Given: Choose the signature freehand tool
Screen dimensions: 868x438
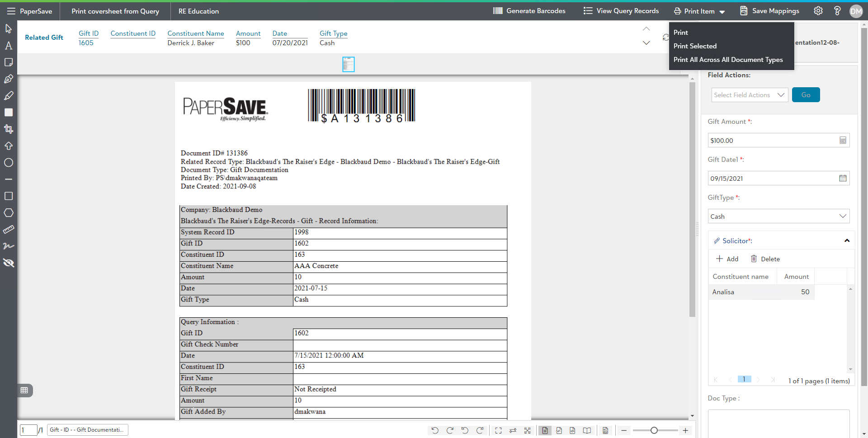Looking at the screenshot, I should tap(9, 246).
